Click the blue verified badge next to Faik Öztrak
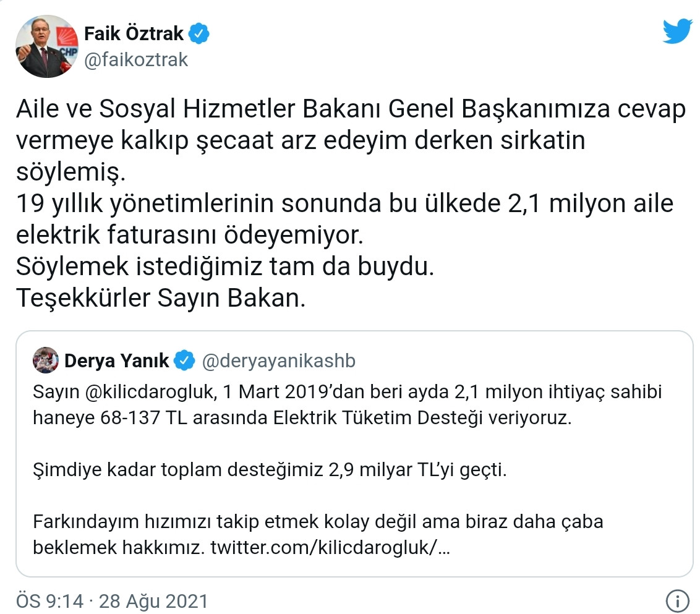700x614 pixels. point(197,34)
